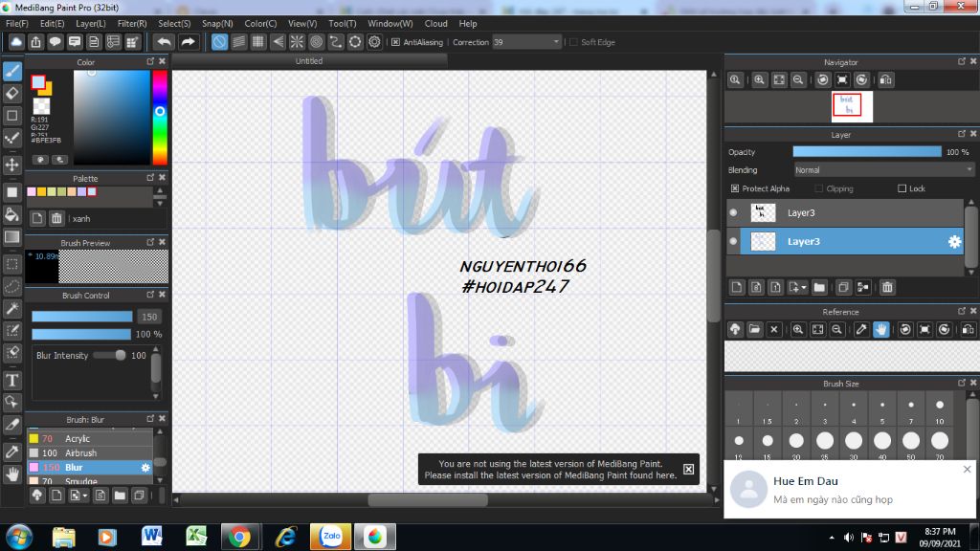Zoom in using Navigator panel
This screenshot has width=980, height=551.
(759, 80)
